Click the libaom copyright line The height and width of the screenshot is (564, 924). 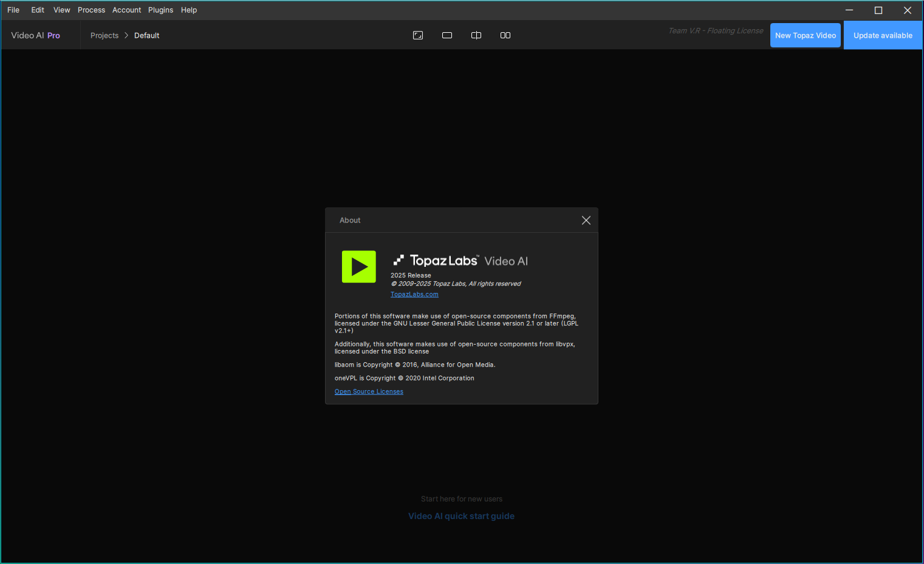click(415, 365)
